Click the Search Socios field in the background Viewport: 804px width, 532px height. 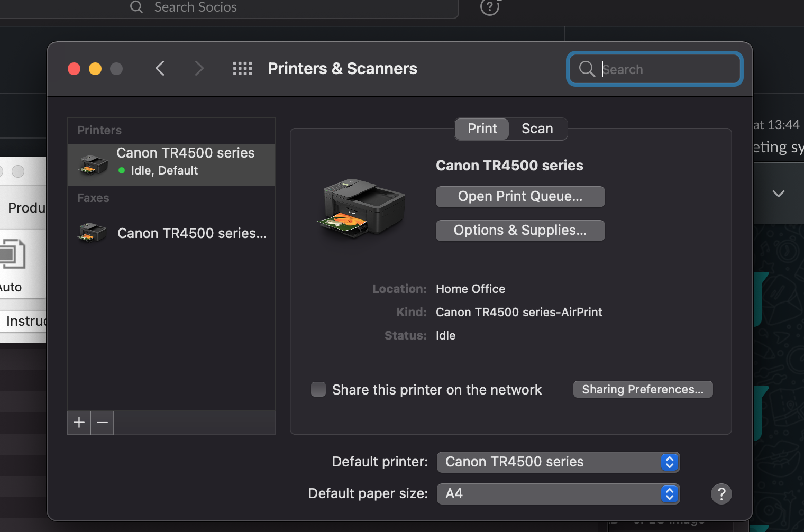[x=291, y=7]
